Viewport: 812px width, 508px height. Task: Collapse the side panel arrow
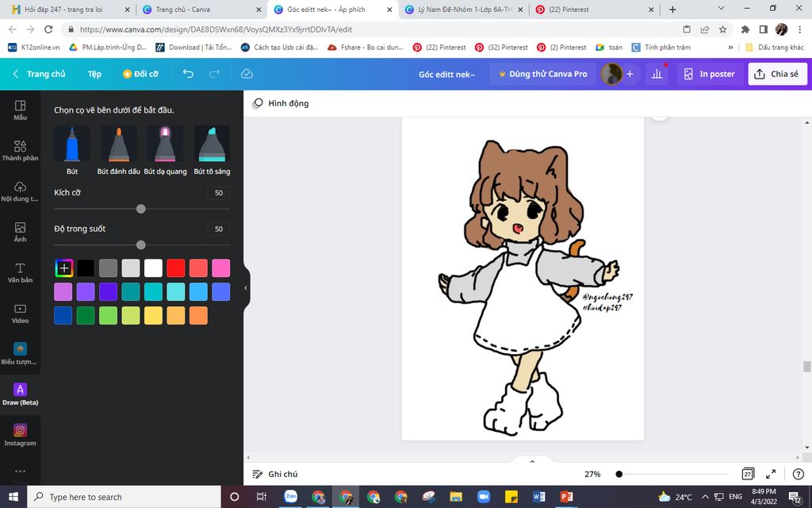(246, 287)
